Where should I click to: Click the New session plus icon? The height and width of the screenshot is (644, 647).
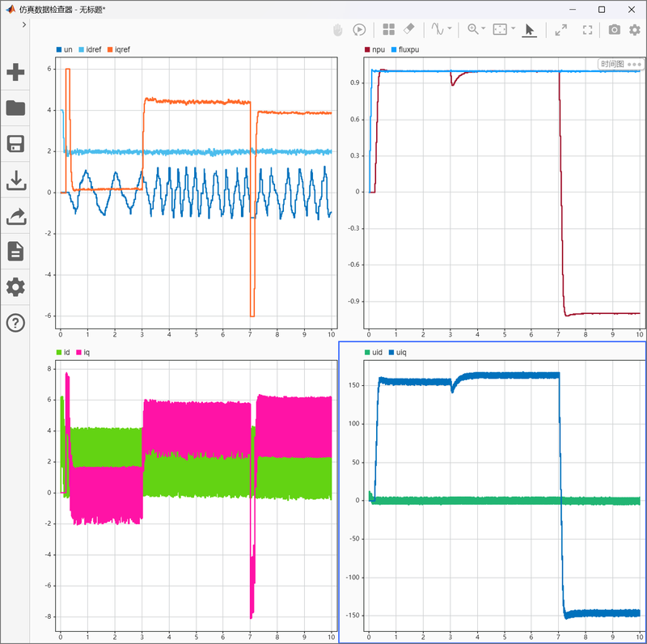tap(15, 72)
